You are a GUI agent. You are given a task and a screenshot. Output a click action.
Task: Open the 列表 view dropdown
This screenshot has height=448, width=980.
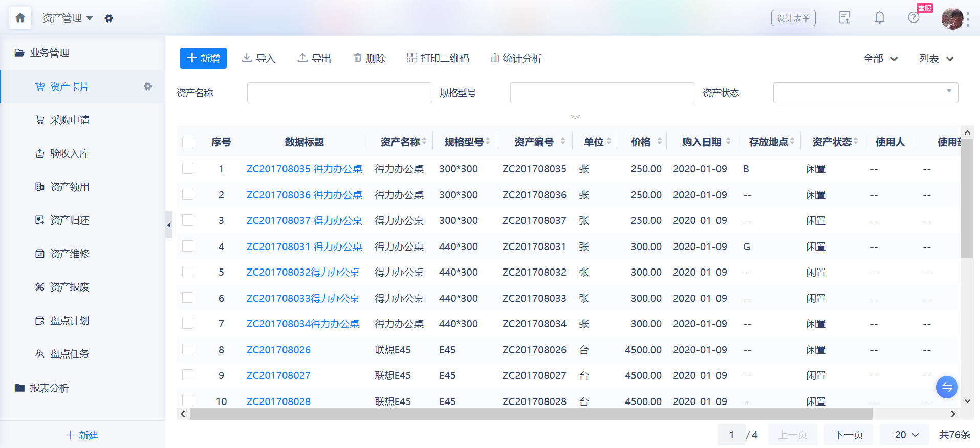(x=936, y=59)
